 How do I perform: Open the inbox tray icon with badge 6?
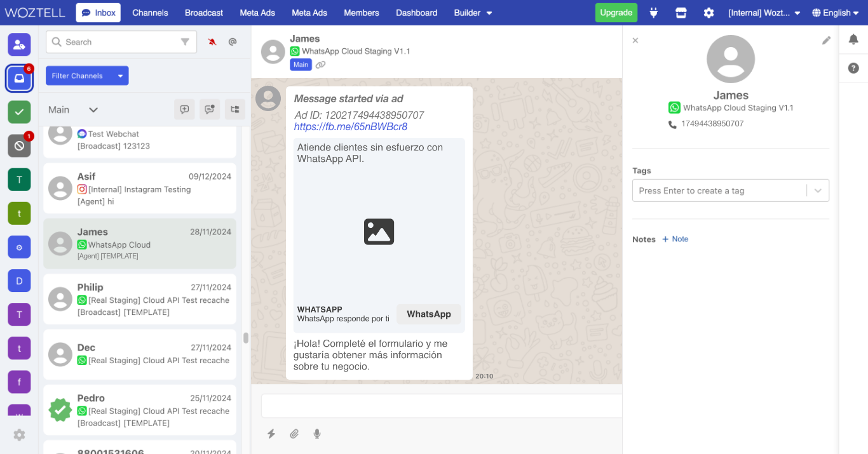(x=19, y=78)
